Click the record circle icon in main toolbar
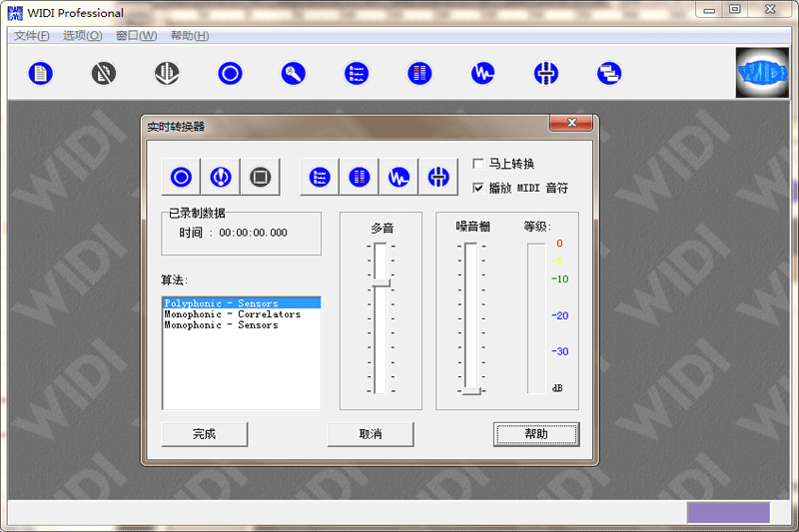 point(230,73)
